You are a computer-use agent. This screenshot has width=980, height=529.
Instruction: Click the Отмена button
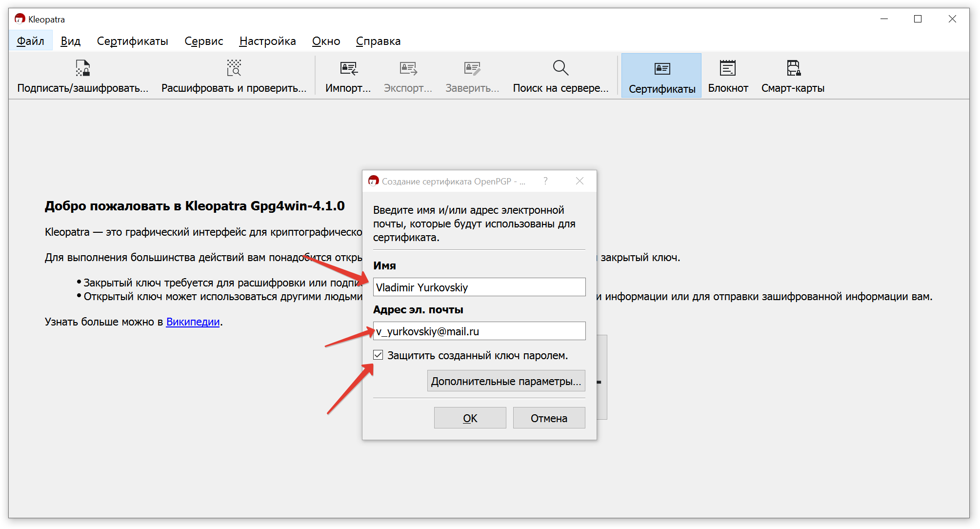pyautogui.click(x=549, y=418)
